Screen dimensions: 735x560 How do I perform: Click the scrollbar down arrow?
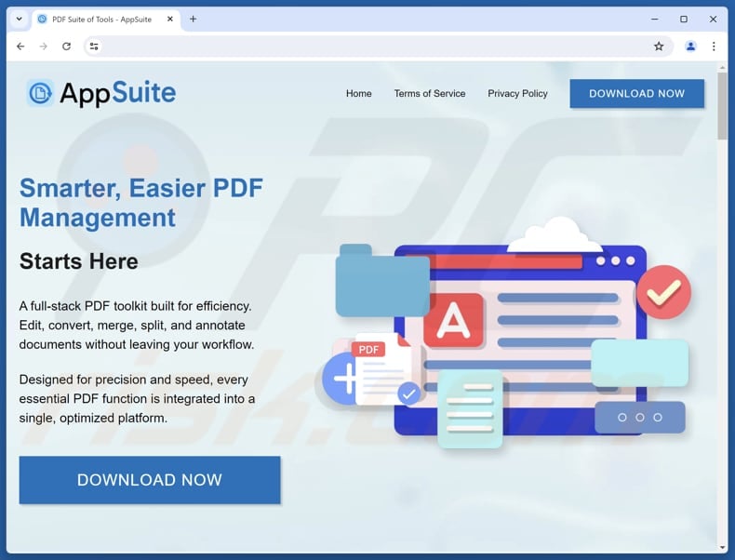tap(722, 547)
